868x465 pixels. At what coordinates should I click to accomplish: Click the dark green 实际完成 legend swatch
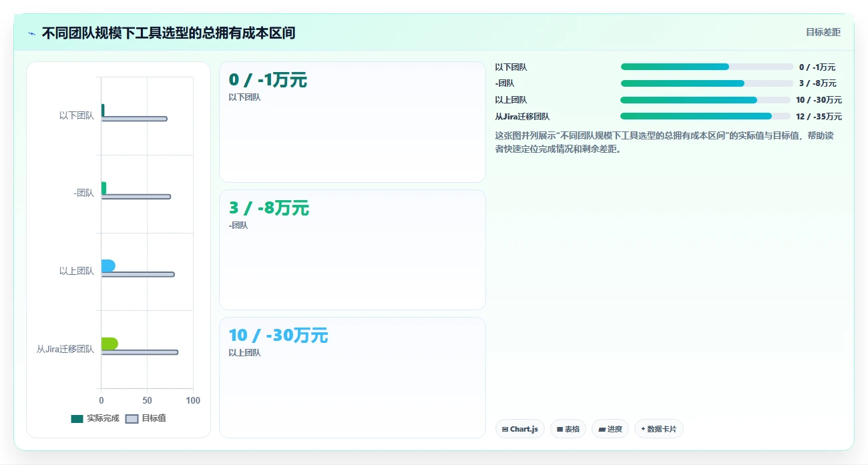coord(77,419)
